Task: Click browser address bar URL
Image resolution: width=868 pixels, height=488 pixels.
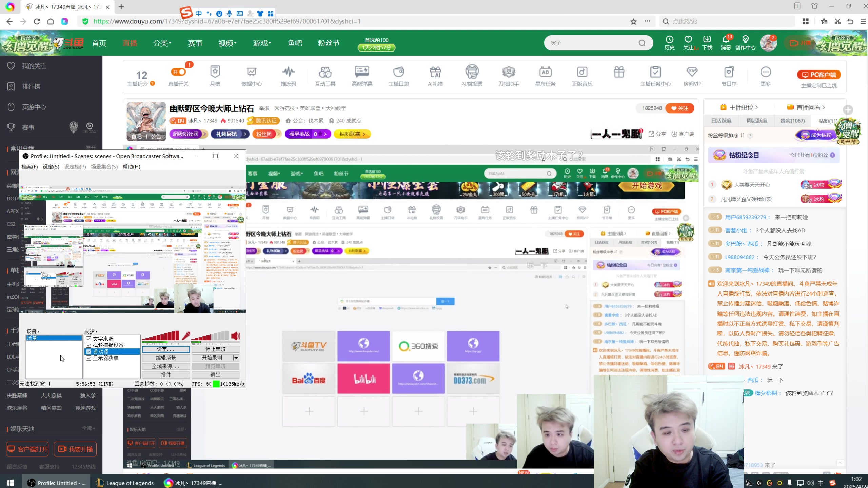Action: [x=226, y=21]
